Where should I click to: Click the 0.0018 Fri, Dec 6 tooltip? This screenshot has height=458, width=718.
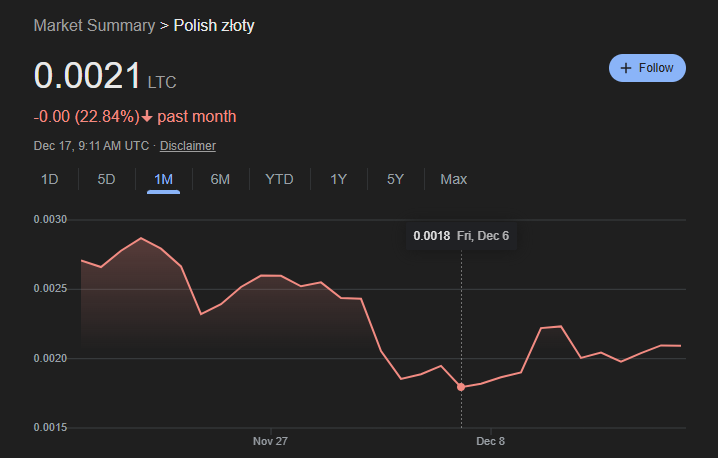pyautogui.click(x=461, y=236)
